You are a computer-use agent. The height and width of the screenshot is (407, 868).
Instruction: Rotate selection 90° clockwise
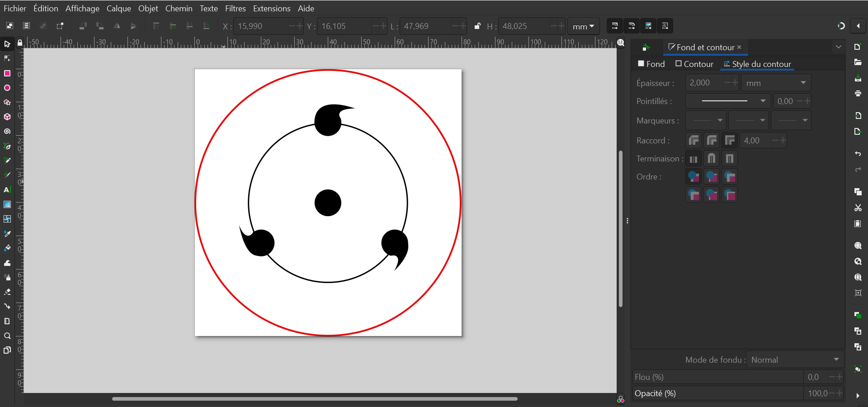[99, 26]
